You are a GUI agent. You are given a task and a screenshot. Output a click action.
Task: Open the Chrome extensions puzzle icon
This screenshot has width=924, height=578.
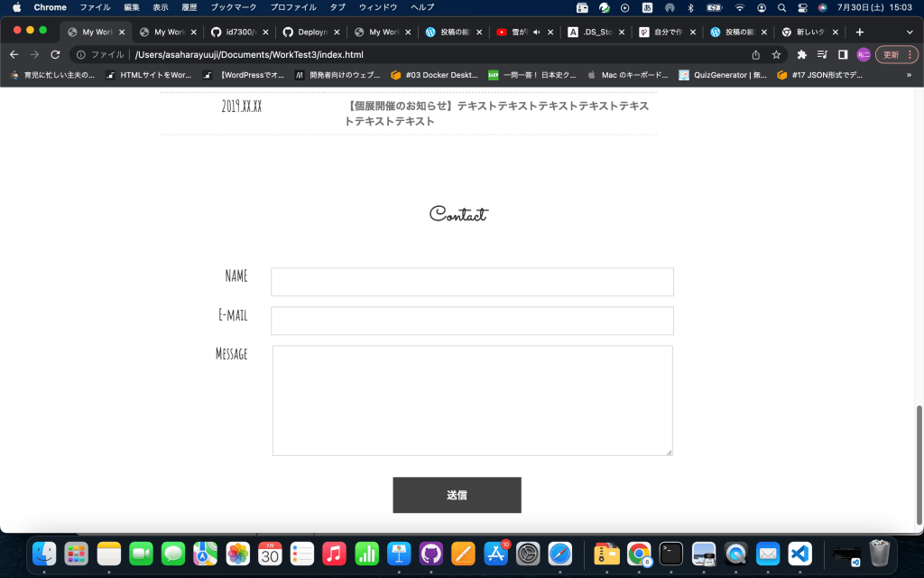coord(801,54)
